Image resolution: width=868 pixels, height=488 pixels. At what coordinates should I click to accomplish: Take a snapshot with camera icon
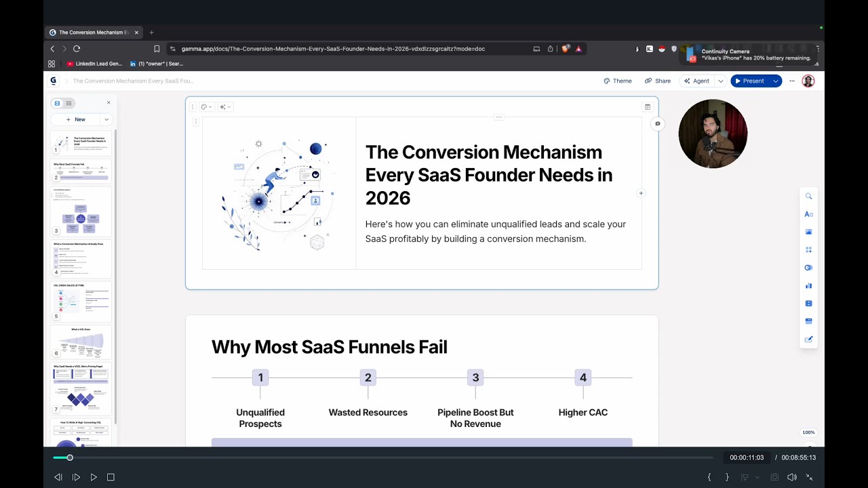click(774, 477)
